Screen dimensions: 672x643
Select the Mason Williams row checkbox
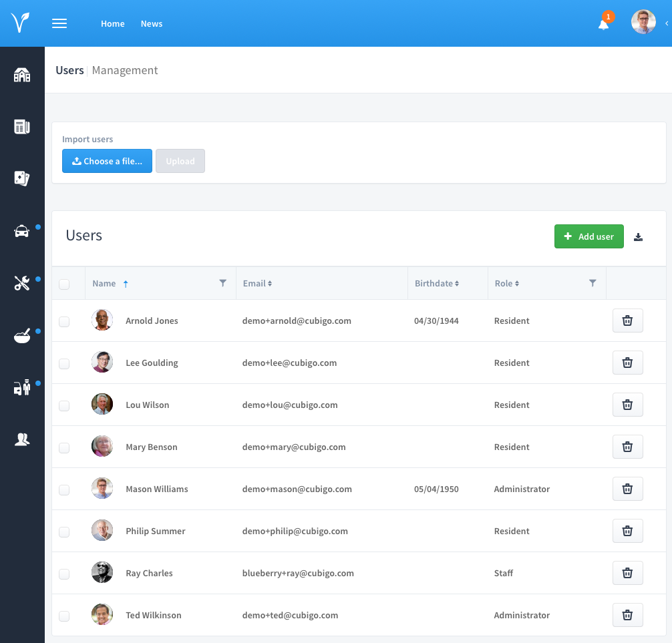tap(64, 489)
